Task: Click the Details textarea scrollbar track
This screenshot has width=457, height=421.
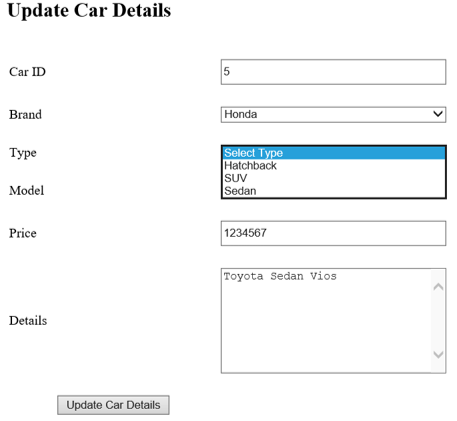Action: click(x=438, y=320)
